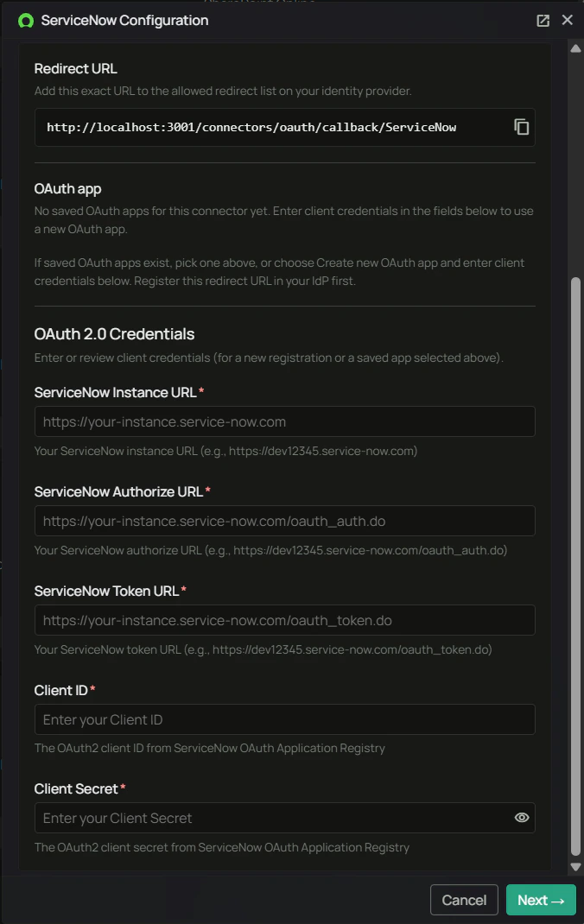
Task: Click the Client Secret label
Action: pos(76,789)
